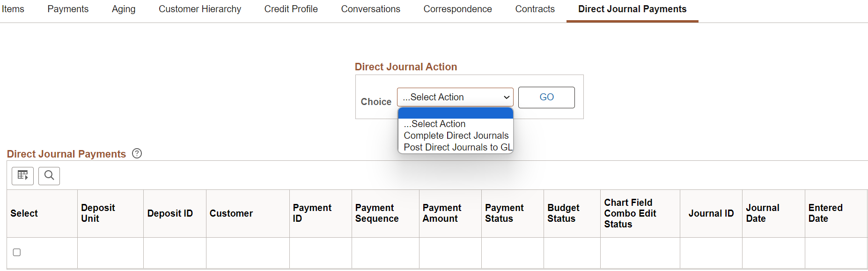Select the Direct Journal Payments tab
The image size is (868, 271).
632,9
